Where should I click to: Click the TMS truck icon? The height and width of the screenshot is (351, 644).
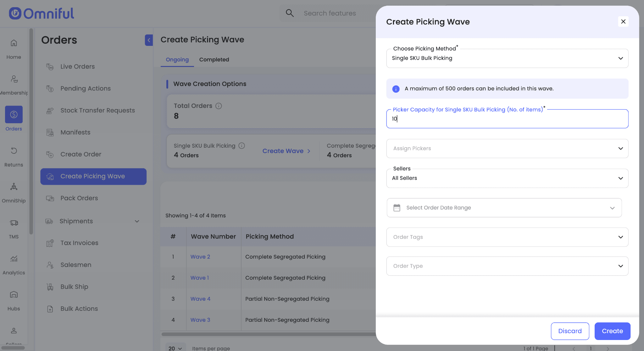(x=14, y=223)
